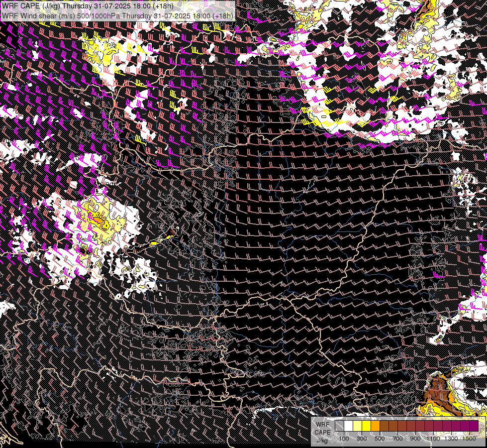This screenshot has width=487, height=448.
Task: Click the "WRF" word in the legend
Action: click(x=323, y=425)
